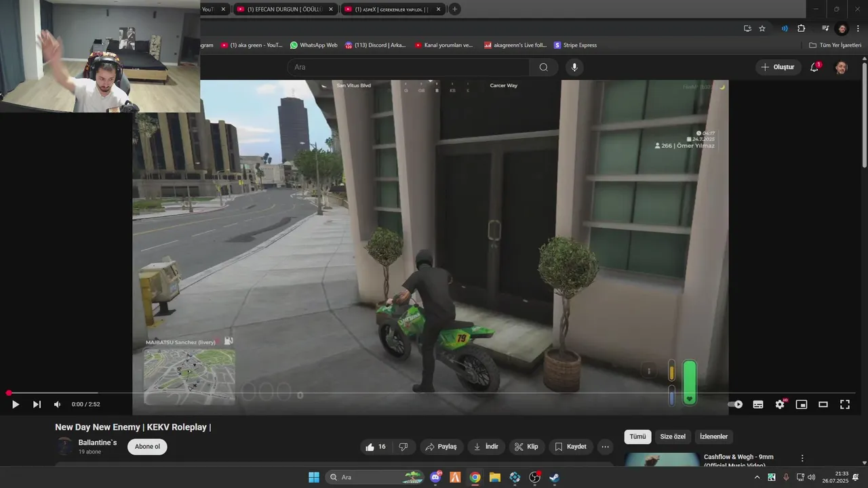
Task: Download the video with İndir
Action: tap(486, 447)
